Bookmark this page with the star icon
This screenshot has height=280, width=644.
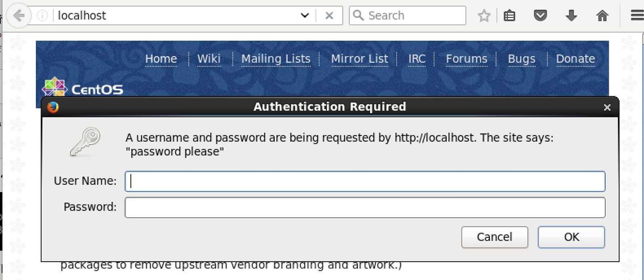coord(484,16)
